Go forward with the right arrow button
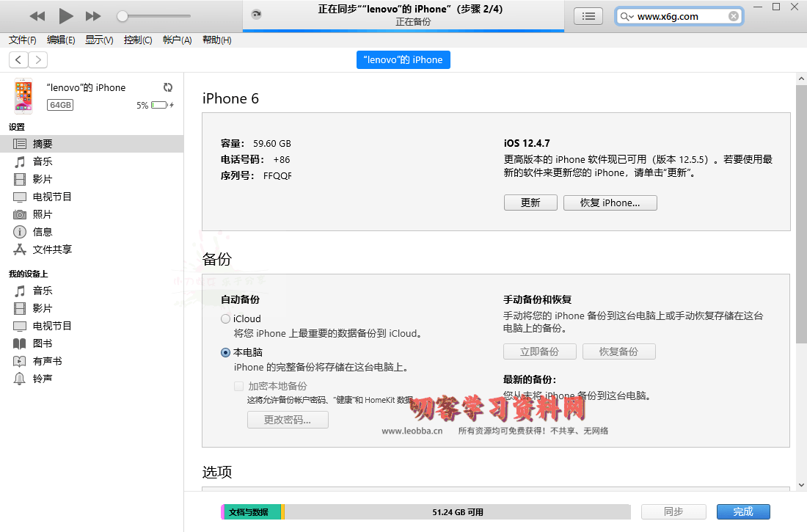 38,59
